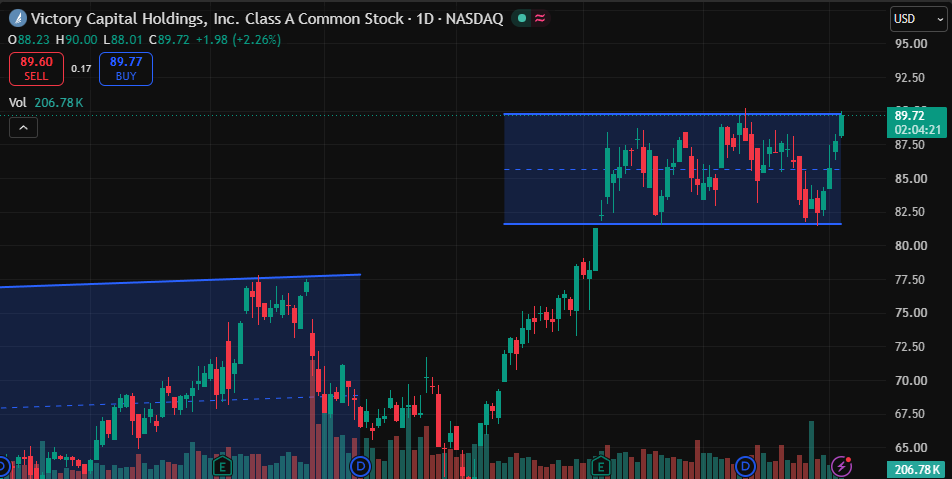Click the 67.50 price scale label
Image resolution: width=952 pixels, height=479 pixels.
tap(912, 413)
